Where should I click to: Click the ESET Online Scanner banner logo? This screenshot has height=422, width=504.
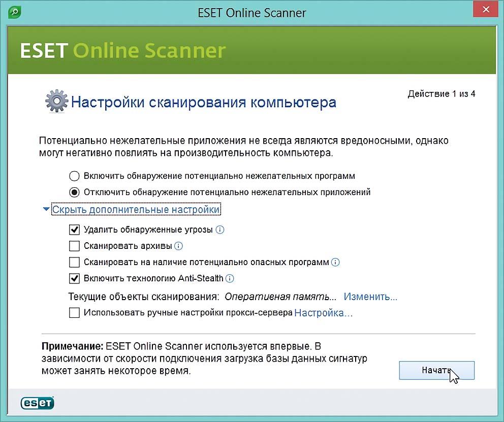click(122, 51)
